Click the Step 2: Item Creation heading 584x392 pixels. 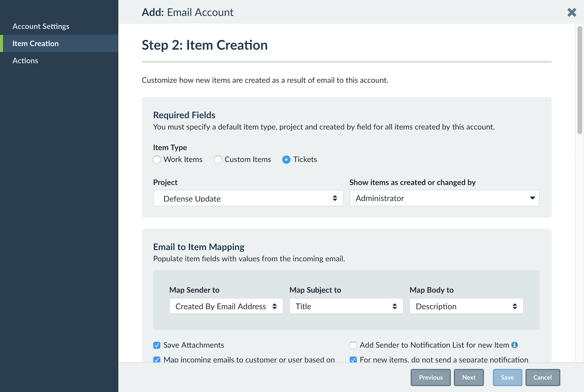pyautogui.click(x=205, y=45)
